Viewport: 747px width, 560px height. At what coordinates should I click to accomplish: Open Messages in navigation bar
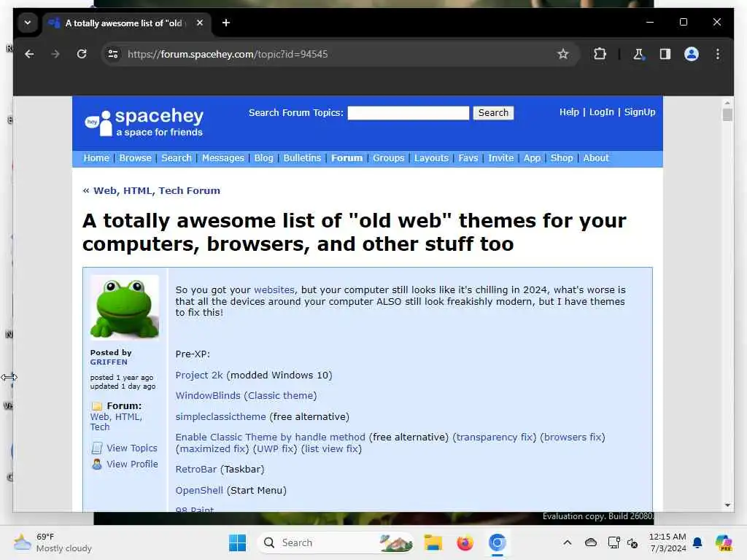point(223,158)
